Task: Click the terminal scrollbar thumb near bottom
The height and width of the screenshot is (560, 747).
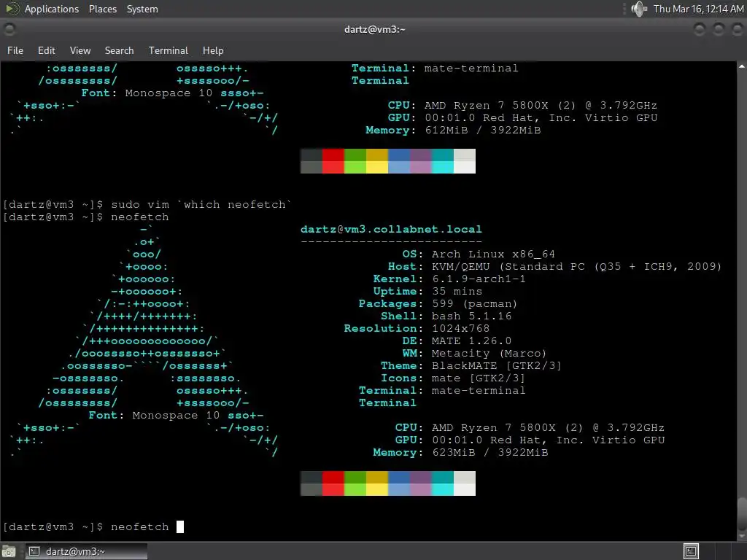Action: pyautogui.click(x=742, y=513)
